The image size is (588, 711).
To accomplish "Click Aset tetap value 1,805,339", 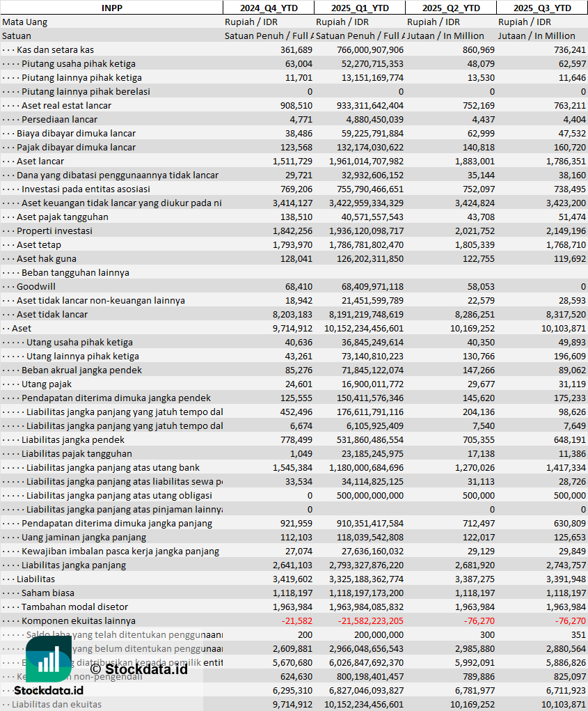I will coord(475,245).
